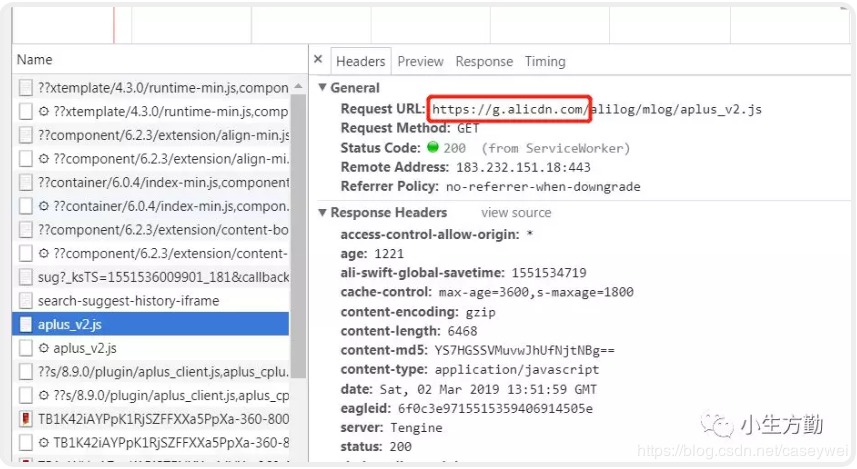Image resolution: width=857 pixels, height=469 pixels.
Task: Click the date Sat, 02 Mar 2019 header
Action: coord(468,389)
